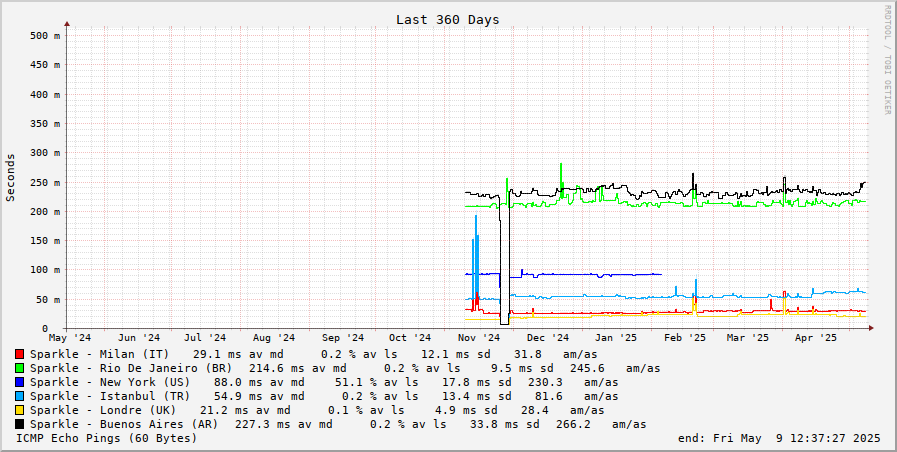897x452 pixels.
Task: Click the '12.1 ms sd' Milan value
Action: click(455, 354)
